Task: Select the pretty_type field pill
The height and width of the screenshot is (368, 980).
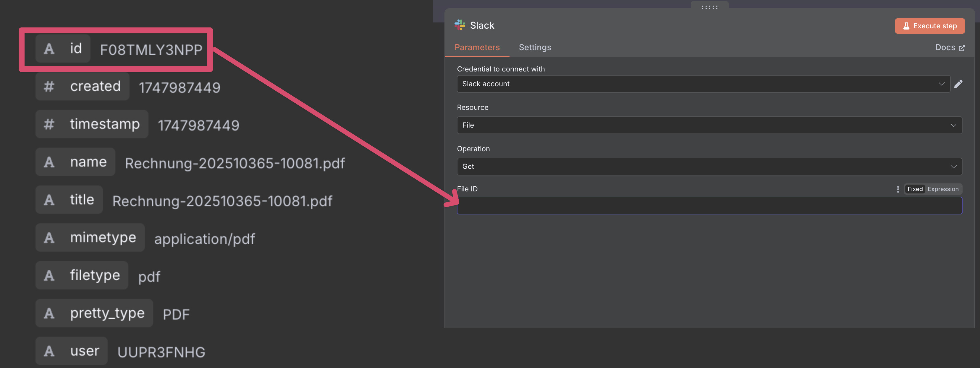Action: pyautogui.click(x=94, y=313)
